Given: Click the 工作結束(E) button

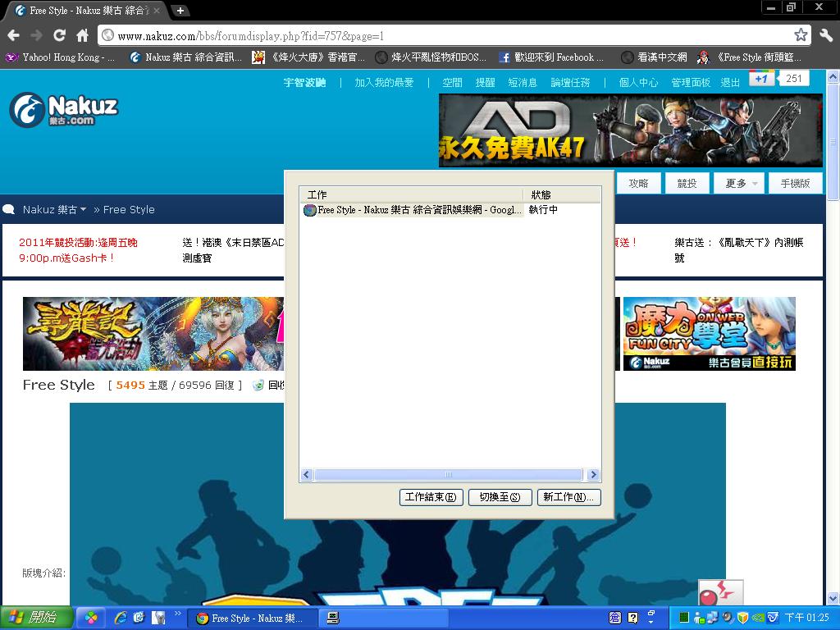Looking at the screenshot, I should point(431,497).
